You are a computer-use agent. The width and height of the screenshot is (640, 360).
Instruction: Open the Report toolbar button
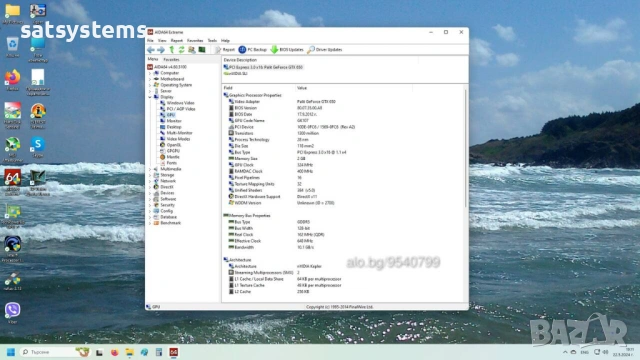(x=225, y=50)
